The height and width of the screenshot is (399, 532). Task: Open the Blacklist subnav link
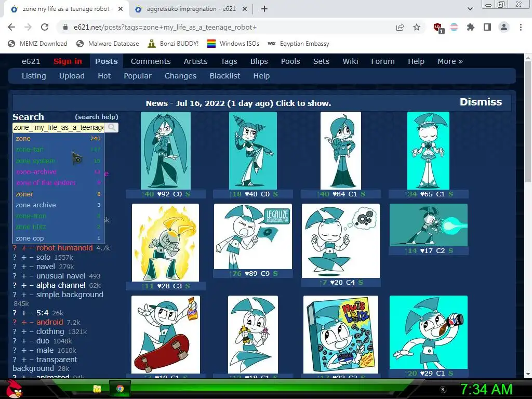[x=224, y=76]
